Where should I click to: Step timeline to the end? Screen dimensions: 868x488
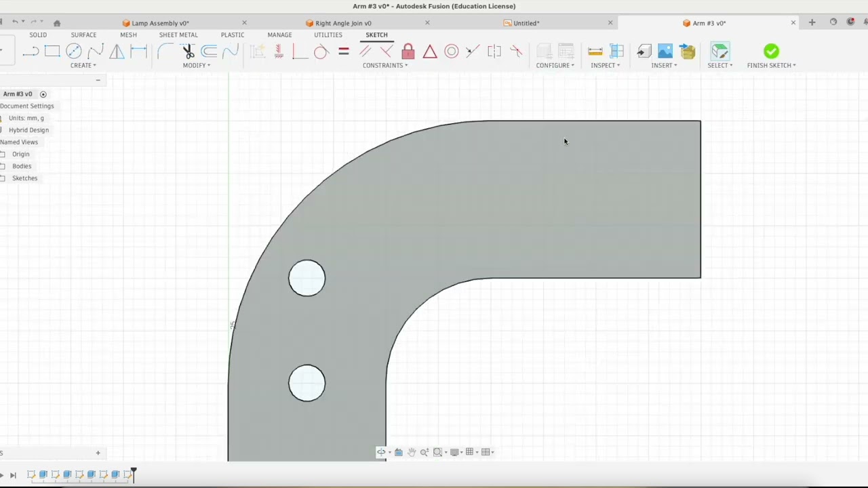coord(13,476)
